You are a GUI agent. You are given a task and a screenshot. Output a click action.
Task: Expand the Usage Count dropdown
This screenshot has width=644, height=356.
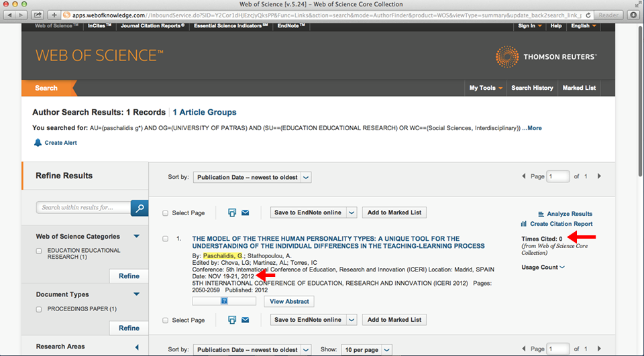tap(543, 268)
